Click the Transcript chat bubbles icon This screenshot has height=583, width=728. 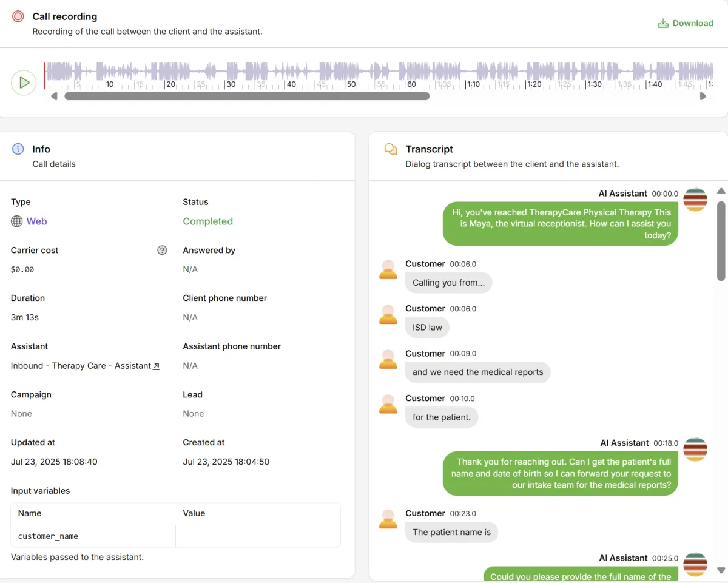click(x=391, y=149)
